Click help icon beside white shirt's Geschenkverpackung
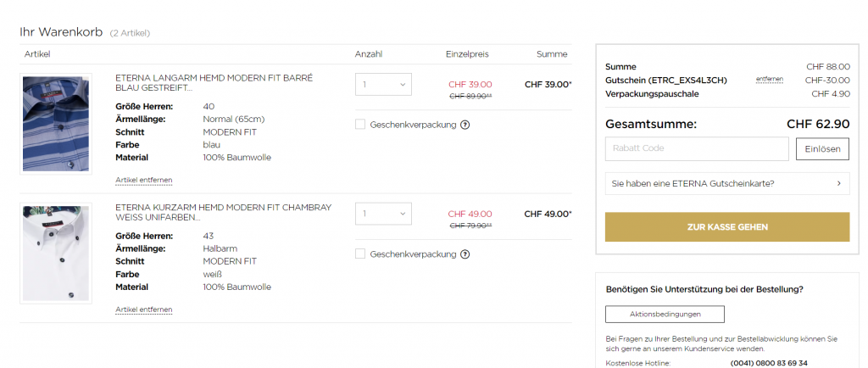868x368 pixels. 465,254
